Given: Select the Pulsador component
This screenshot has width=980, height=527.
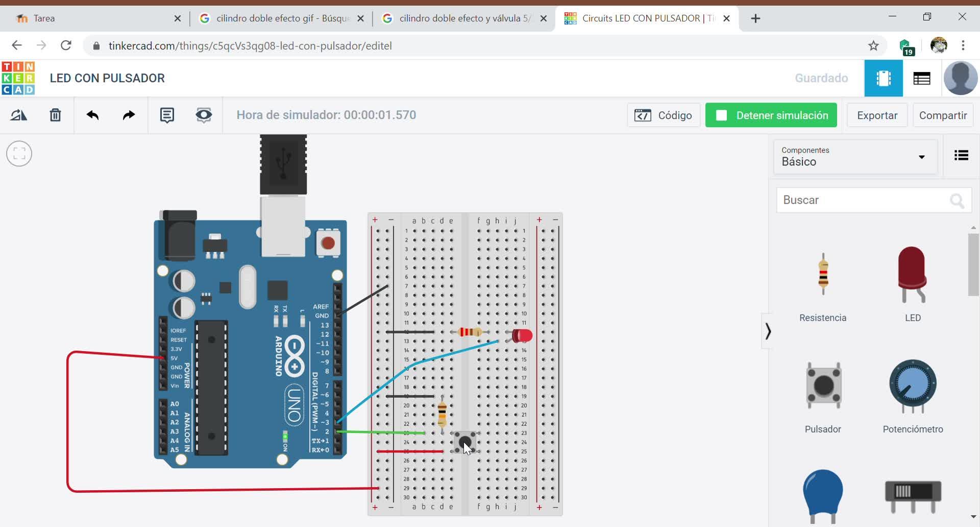Looking at the screenshot, I should click(x=823, y=398).
